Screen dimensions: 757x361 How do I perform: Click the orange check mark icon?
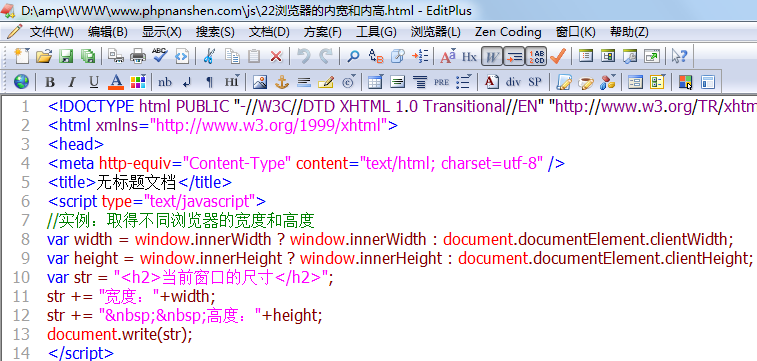tap(558, 56)
